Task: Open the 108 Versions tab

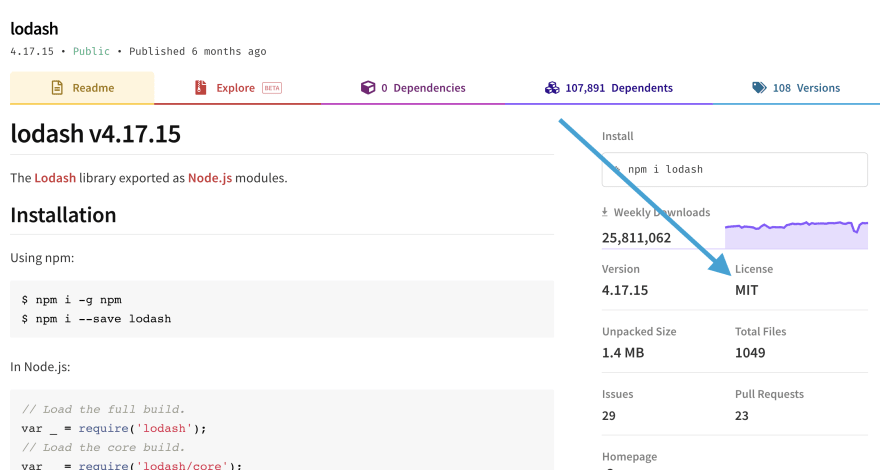Action: coord(796,88)
